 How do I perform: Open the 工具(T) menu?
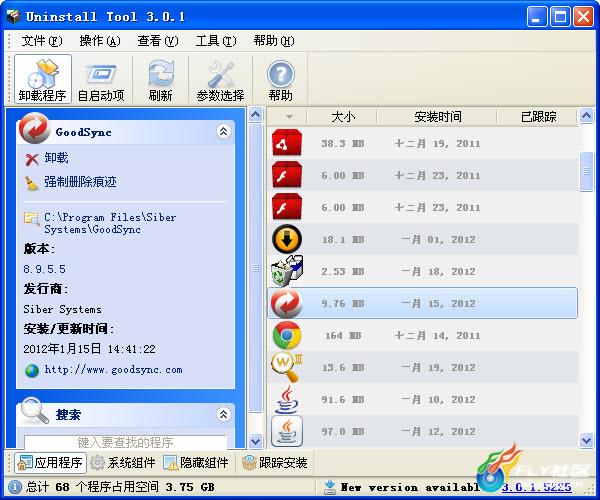[216, 41]
